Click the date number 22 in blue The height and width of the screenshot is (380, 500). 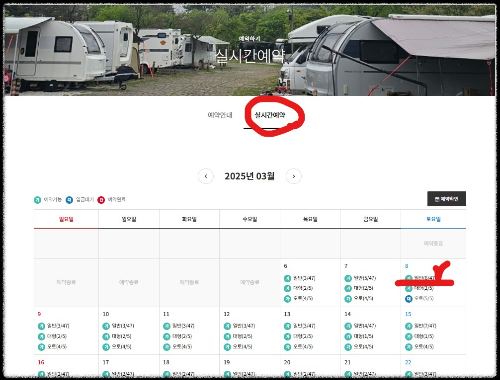(408, 362)
